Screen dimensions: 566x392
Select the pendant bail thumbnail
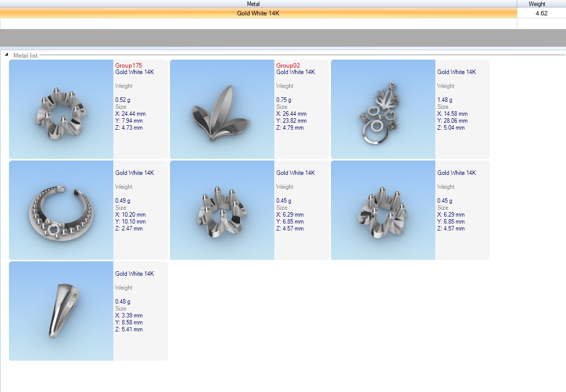61,311
